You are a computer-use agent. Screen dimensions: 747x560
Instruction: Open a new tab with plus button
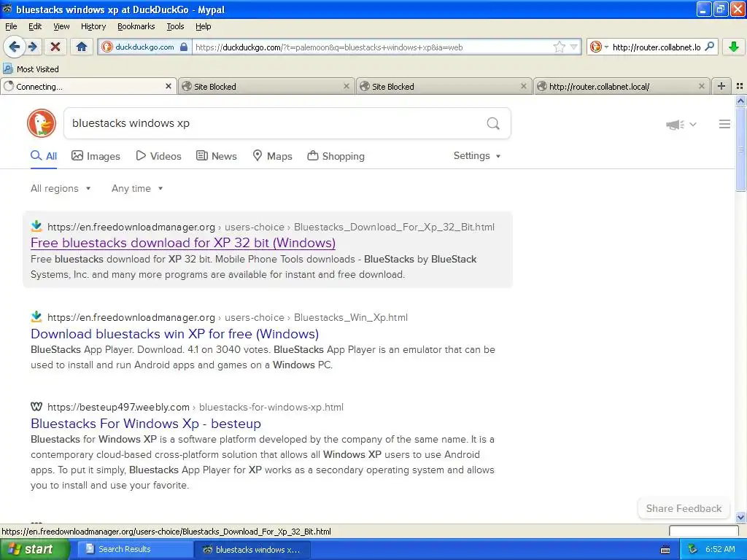721,86
